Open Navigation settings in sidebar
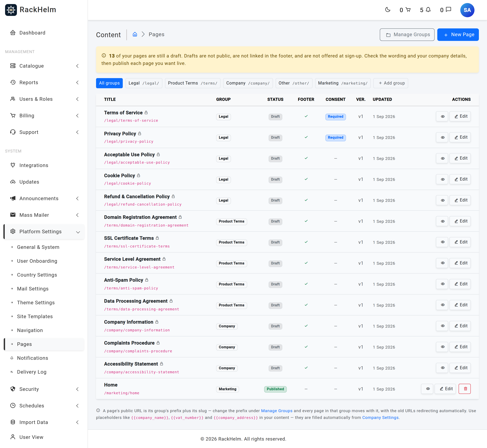The width and height of the screenshot is (487, 448). 44,331
